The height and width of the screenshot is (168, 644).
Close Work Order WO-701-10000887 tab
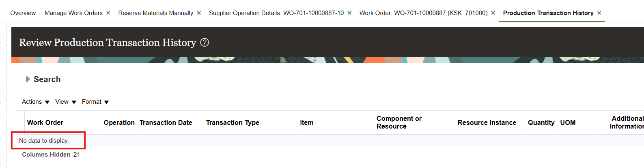[x=493, y=13]
